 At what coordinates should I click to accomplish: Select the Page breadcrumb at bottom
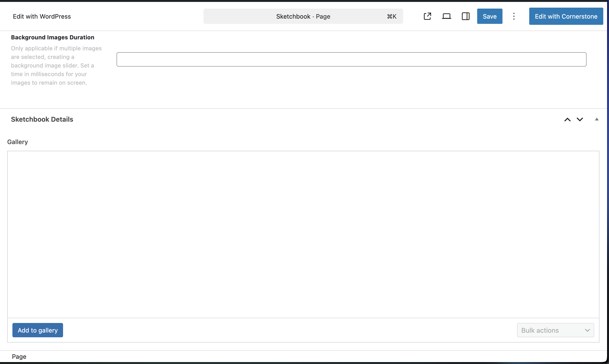[19, 356]
